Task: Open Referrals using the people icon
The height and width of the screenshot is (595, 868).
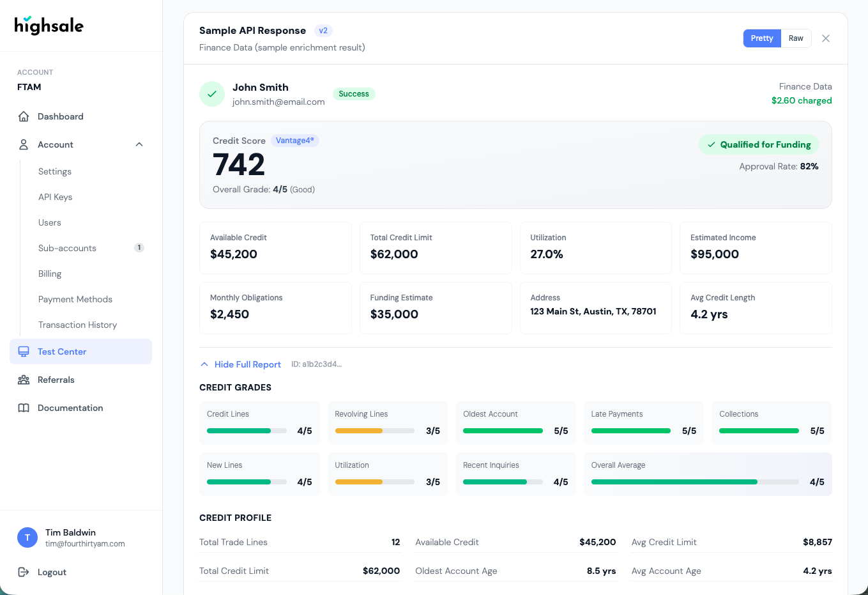Action: pos(23,380)
